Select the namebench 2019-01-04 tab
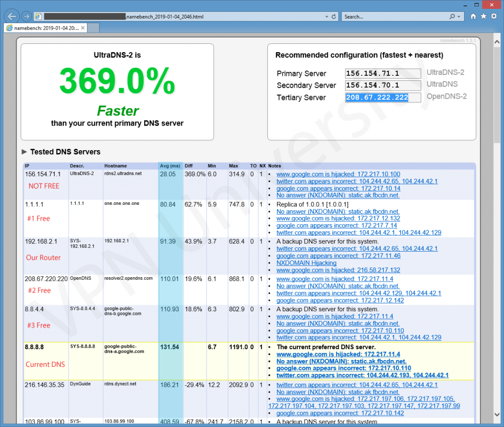The image size is (504, 427). [45, 28]
